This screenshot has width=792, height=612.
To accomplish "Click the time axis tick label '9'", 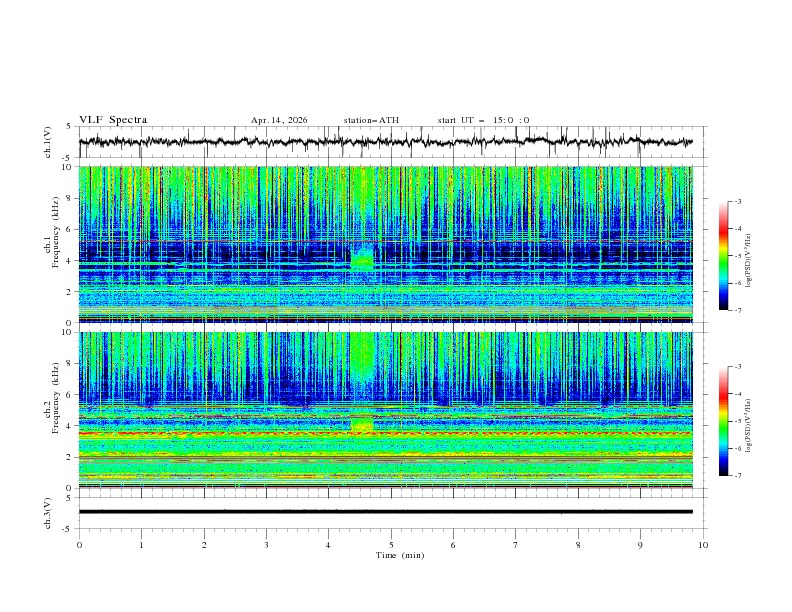I will tap(640, 545).
